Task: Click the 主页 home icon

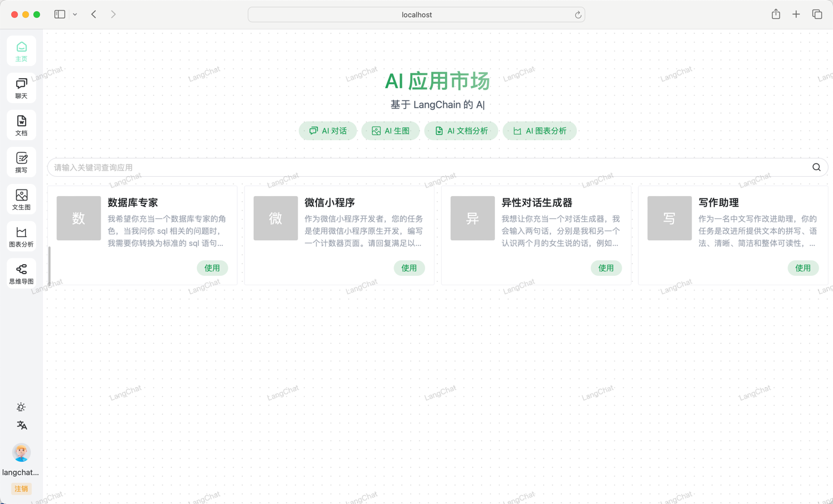Action: (21, 51)
